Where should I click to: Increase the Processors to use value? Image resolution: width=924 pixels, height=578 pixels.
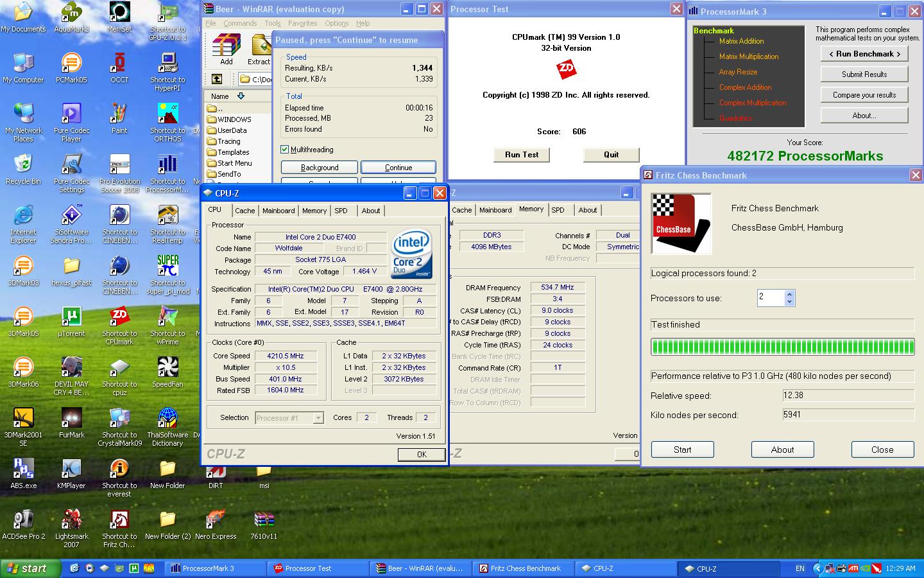tap(790, 294)
